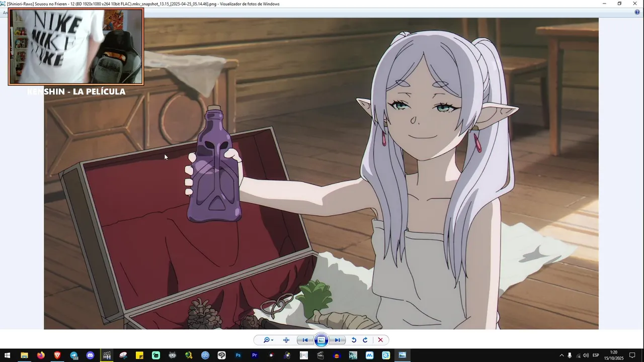The height and width of the screenshot is (362, 644).
Task: Open the zoom magnifier control
Action: tap(268, 340)
